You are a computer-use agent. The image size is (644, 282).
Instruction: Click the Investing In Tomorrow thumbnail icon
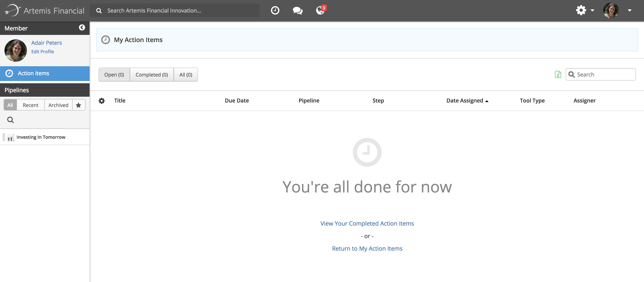(x=11, y=137)
